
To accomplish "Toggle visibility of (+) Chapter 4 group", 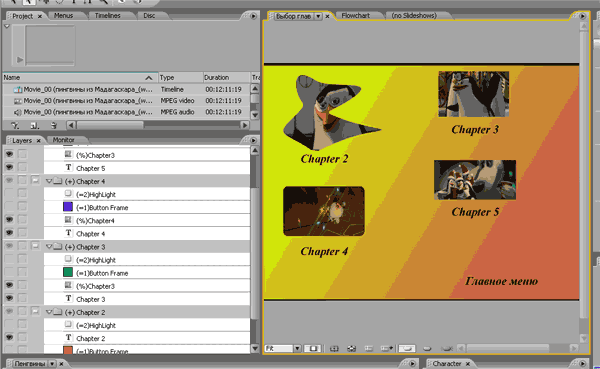I will pos(9,180).
